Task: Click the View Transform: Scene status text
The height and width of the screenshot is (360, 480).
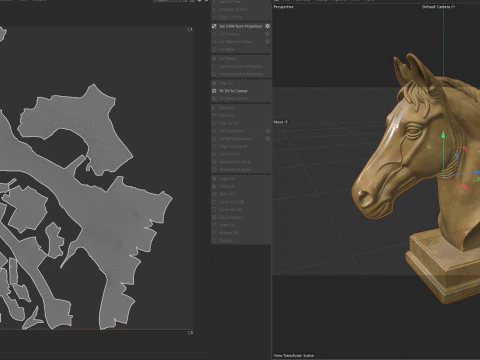Action: coord(294,355)
